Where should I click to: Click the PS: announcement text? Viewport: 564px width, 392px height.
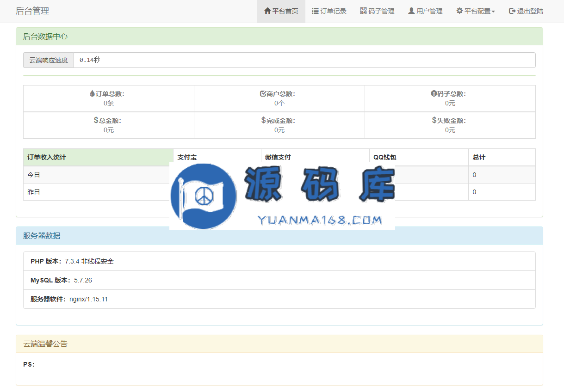point(29,364)
